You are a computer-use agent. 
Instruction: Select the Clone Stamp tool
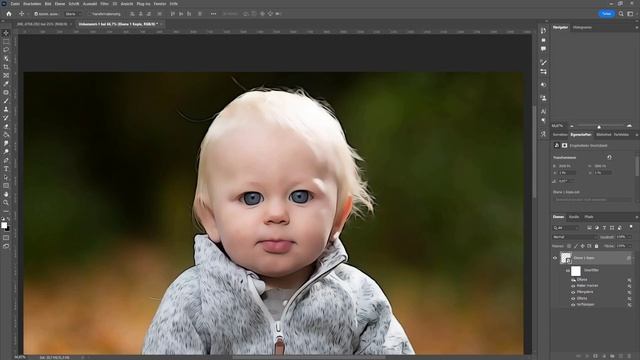[6, 109]
